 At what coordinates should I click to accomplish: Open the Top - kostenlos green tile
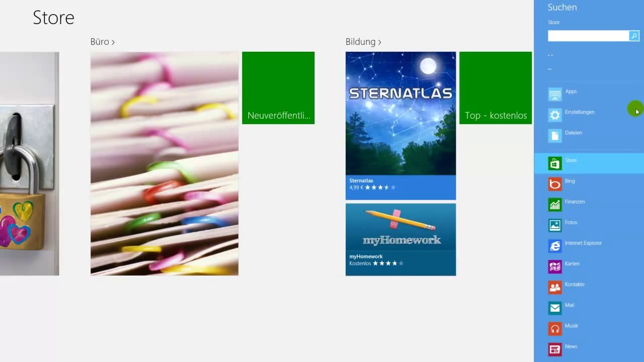(496, 88)
